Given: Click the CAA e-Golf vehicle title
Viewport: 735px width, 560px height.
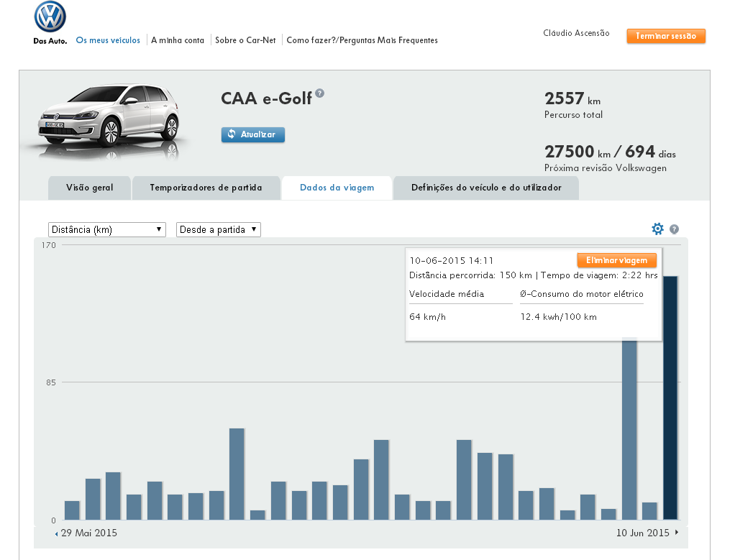Looking at the screenshot, I should click(266, 98).
